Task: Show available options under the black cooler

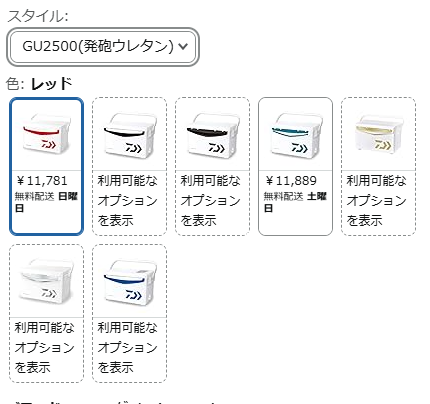Action: (x=128, y=200)
